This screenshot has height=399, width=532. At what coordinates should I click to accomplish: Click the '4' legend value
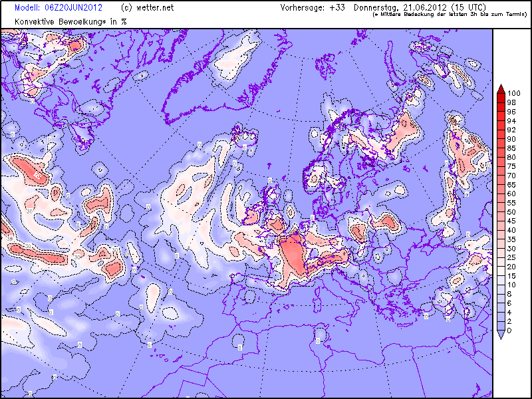pyautogui.click(x=509, y=313)
